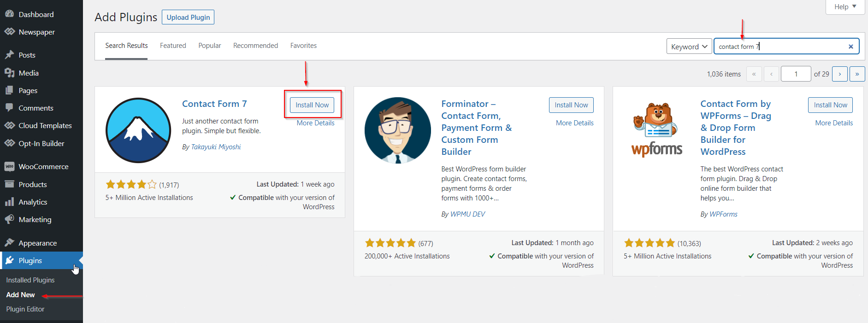Viewport: 868px width, 323px height.
Task: Open Forminator Contact Form title link
Action: click(477, 128)
